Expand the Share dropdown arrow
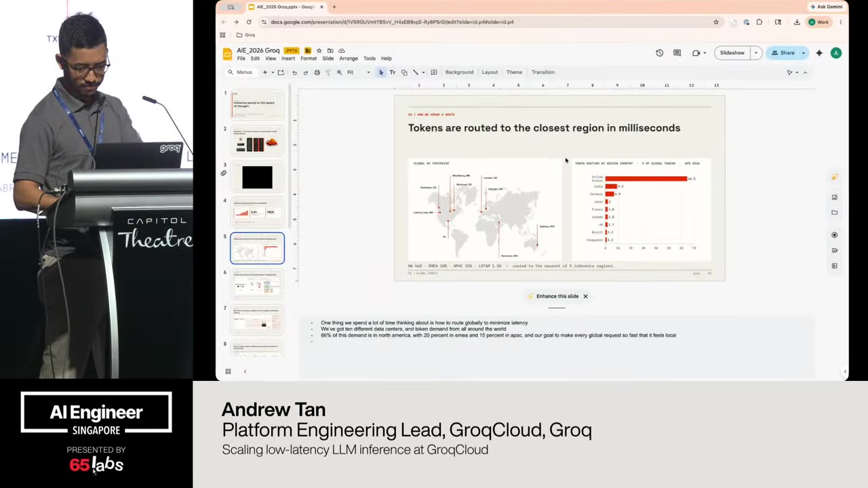 [x=804, y=53]
